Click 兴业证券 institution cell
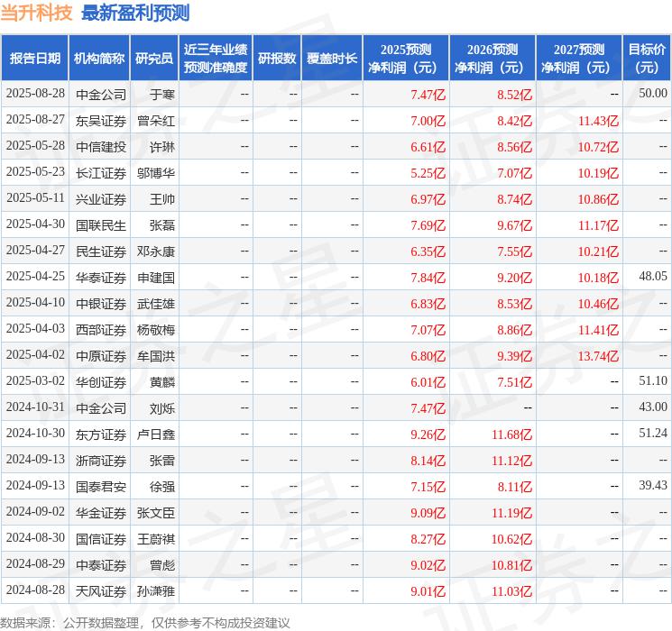Image resolution: width=672 pixels, height=631 pixels. (x=101, y=199)
